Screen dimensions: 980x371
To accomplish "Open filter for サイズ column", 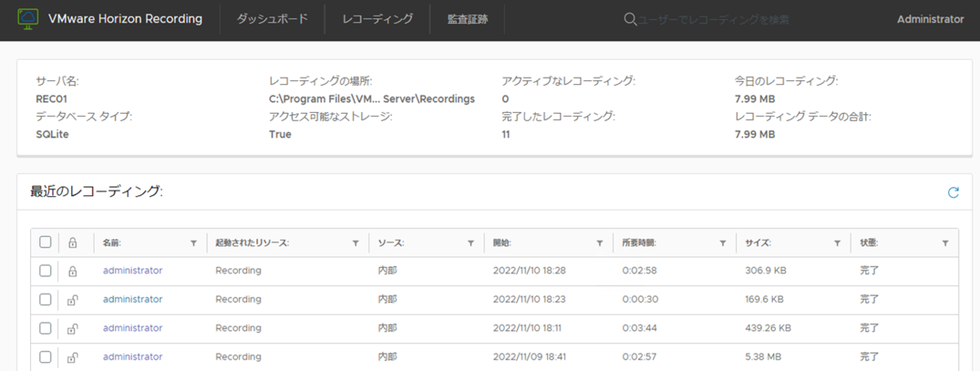I will point(838,243).
